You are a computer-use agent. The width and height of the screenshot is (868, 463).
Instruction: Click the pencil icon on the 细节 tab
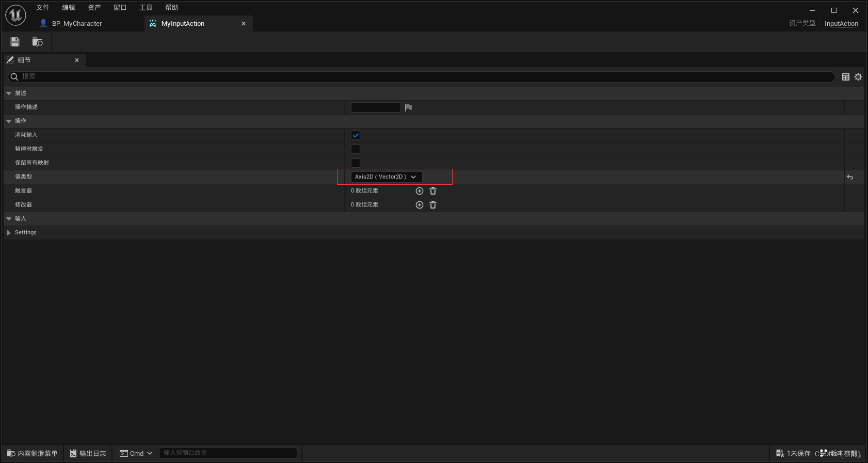point(10,60)
